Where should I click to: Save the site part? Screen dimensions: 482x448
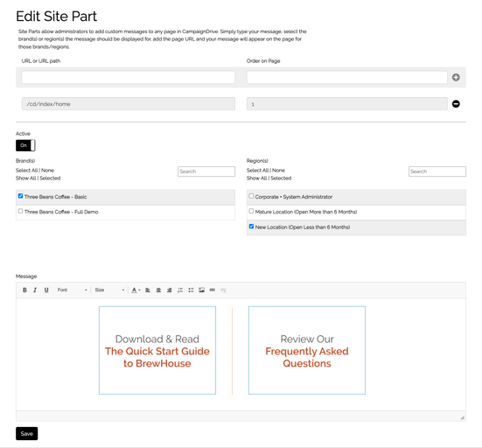[27, 433]
